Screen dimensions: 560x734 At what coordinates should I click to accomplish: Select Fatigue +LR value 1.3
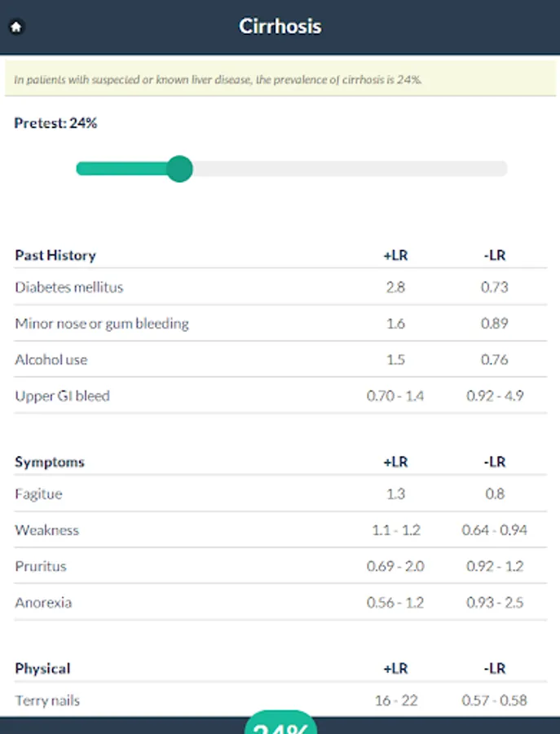pos(395,494)
